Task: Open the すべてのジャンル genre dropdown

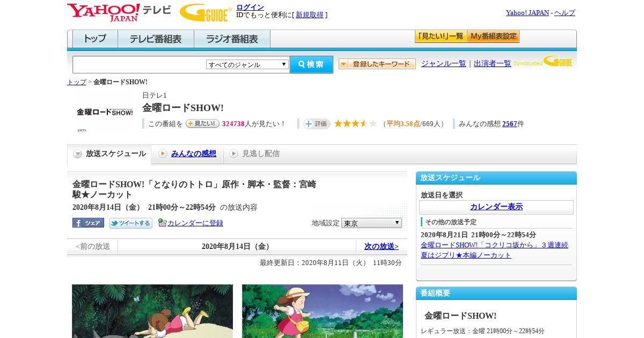Action: coord(247,64)
